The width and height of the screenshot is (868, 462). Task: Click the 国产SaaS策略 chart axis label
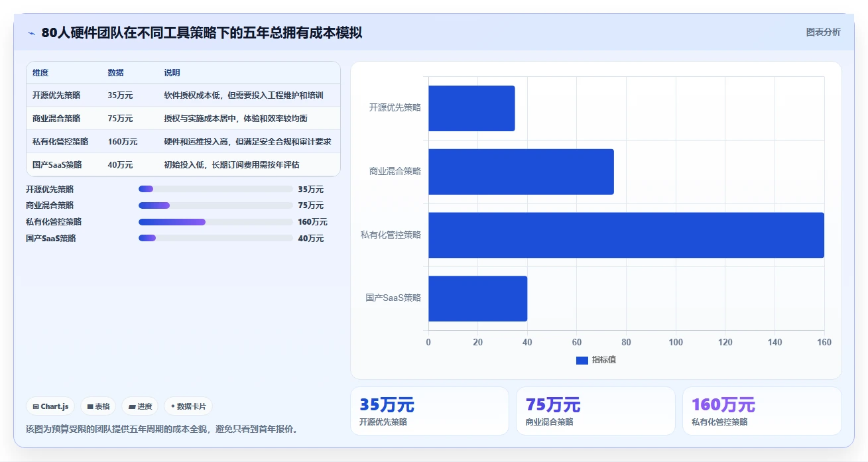tap(393, 298)
